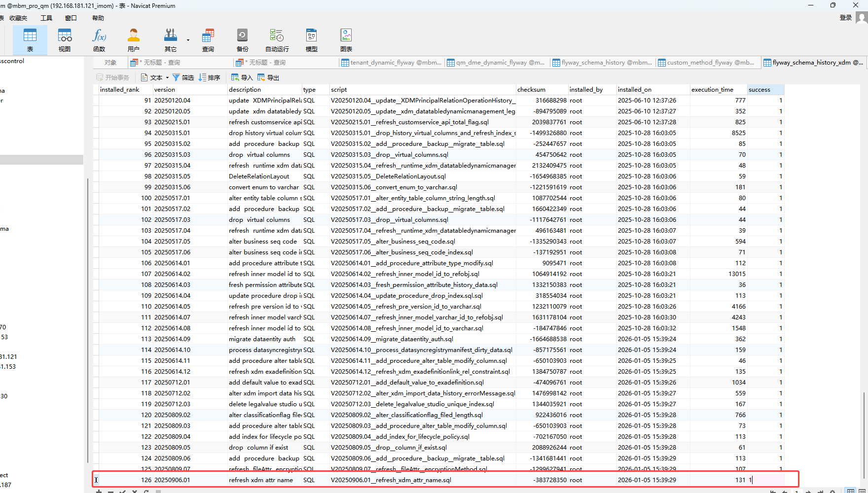The height and width of the screenshot is (493, 868).
Task: Click the 导出 (Export) wizard button
Action: pyautogui.click(x=268, y=77)
